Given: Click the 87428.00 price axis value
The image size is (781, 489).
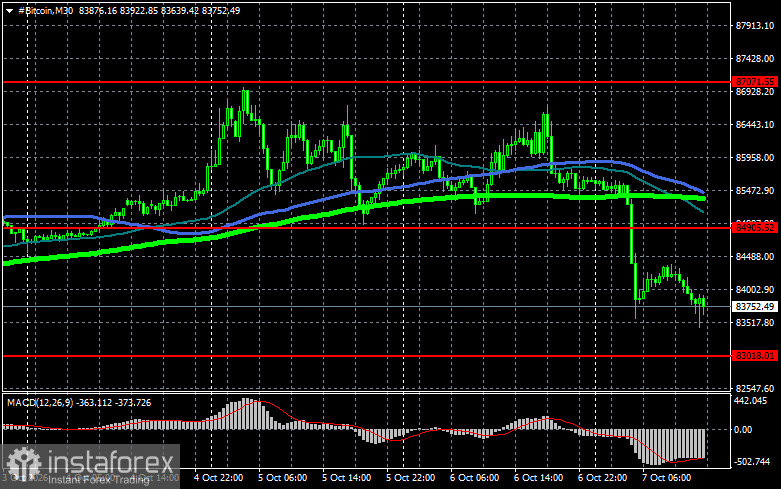Looking at the screenshot, I should (x=755, y=59).
